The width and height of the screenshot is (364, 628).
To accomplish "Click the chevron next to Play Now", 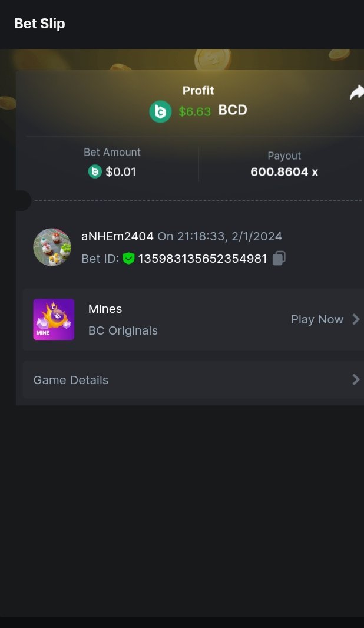I will click(356, 319).
